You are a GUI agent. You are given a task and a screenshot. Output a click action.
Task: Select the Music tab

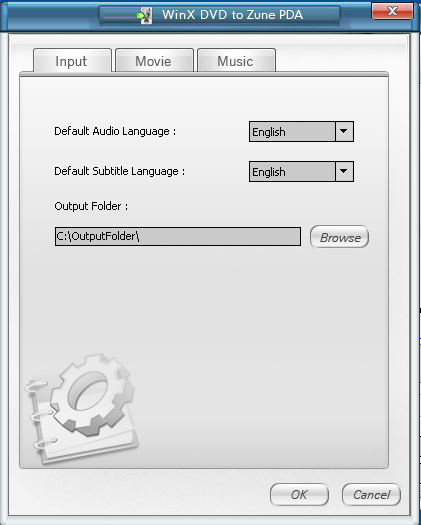coord(236,61)
